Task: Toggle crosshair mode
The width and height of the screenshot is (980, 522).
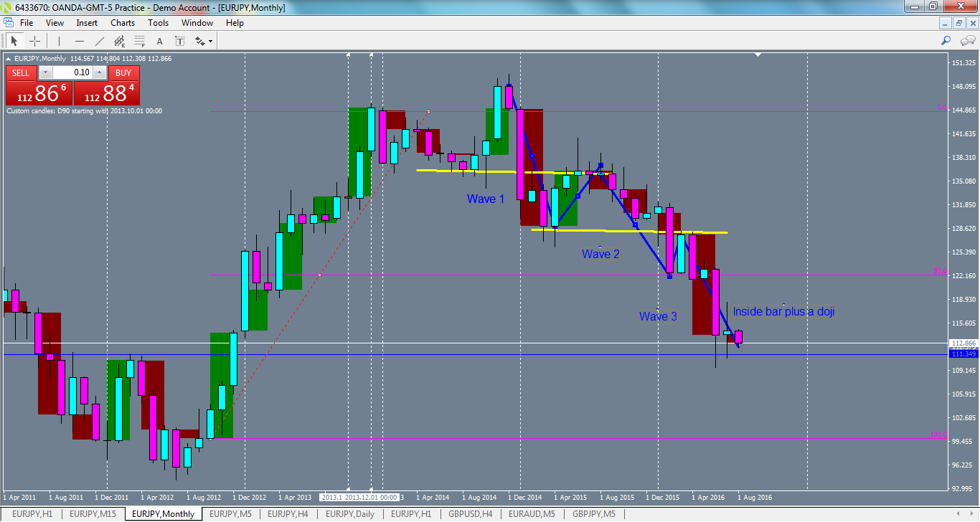Action: click(34, 41)
